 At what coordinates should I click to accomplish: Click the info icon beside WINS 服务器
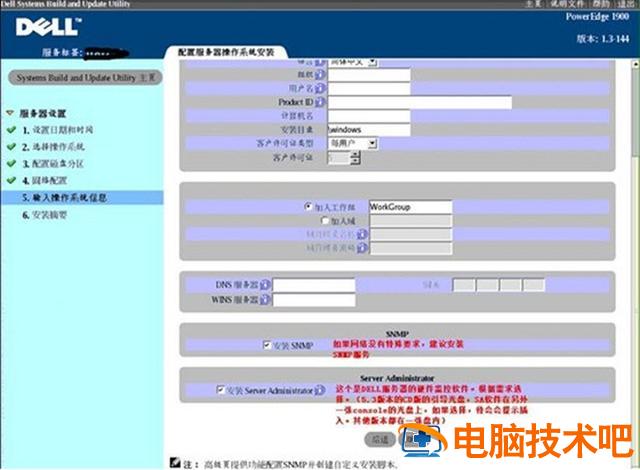point(265,299)
